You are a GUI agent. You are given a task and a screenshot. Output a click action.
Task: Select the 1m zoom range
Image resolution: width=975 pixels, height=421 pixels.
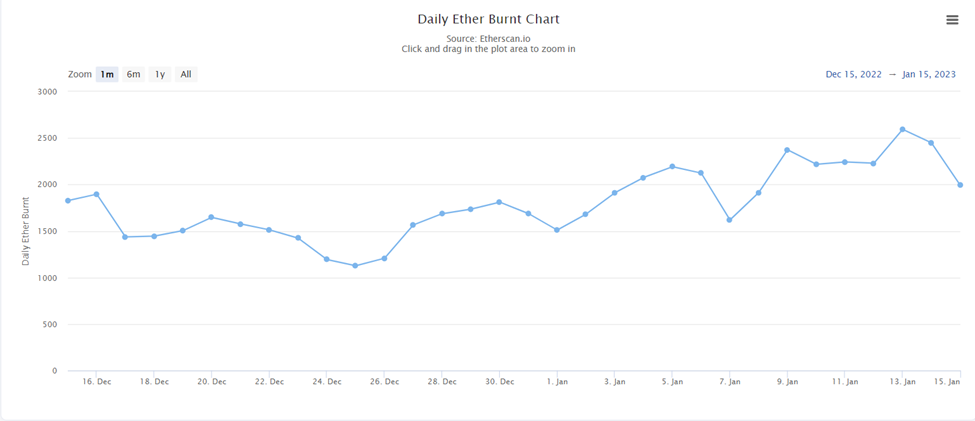tap(107, 74)
